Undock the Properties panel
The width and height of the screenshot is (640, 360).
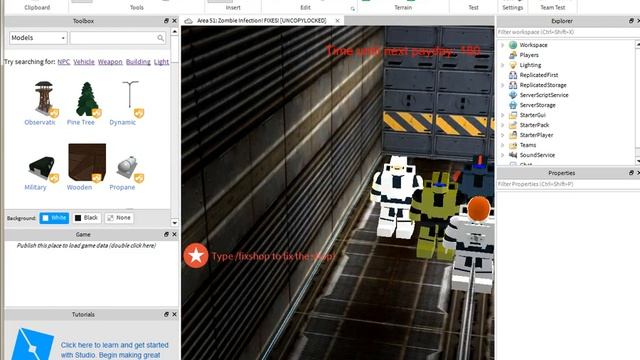(x=631, y=173)
